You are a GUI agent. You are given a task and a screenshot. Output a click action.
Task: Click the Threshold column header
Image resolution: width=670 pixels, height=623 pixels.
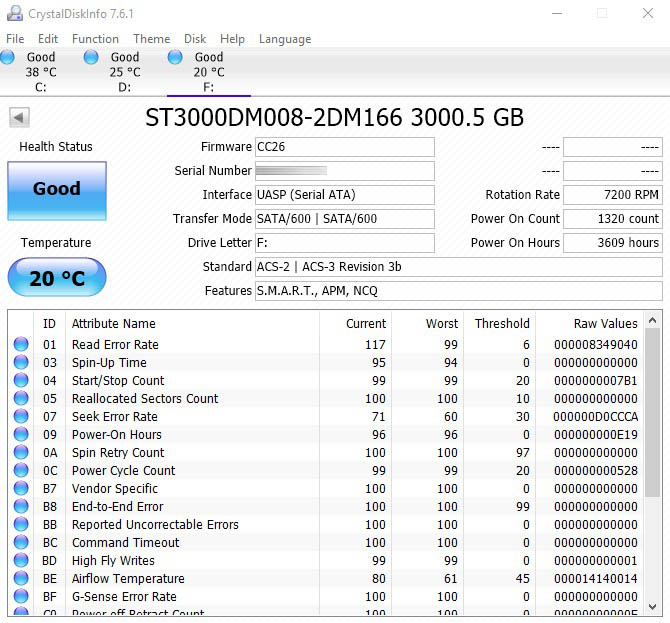click(x=502, y=323)
